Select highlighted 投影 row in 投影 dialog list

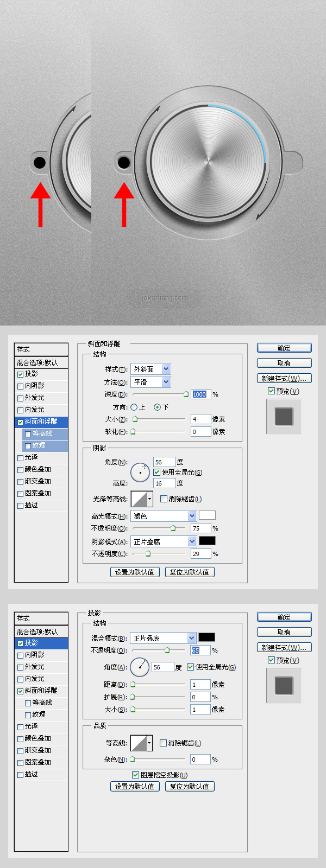coord(41,643)
